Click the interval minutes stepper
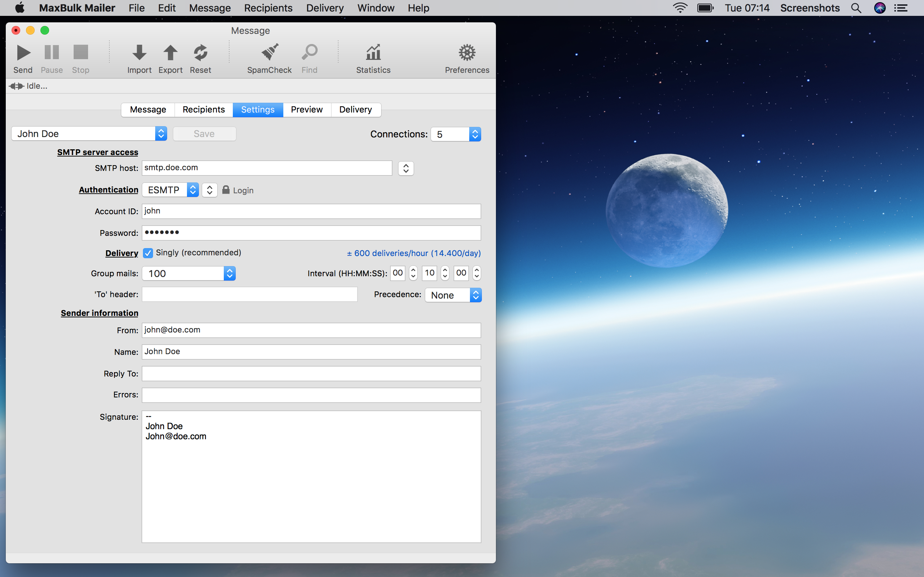This screenshot has height=577, width=924. coord(445,273)
